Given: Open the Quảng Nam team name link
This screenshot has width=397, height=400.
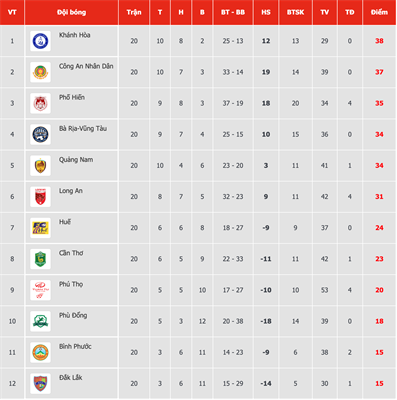Looking at the screenshot, I should [x=76, y=160].
